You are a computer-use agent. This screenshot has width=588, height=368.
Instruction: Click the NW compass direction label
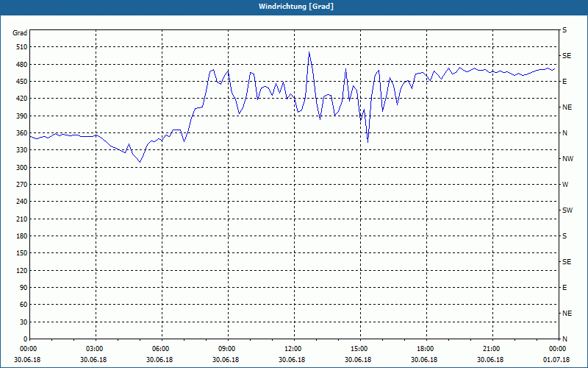click(x=567, y=159)
